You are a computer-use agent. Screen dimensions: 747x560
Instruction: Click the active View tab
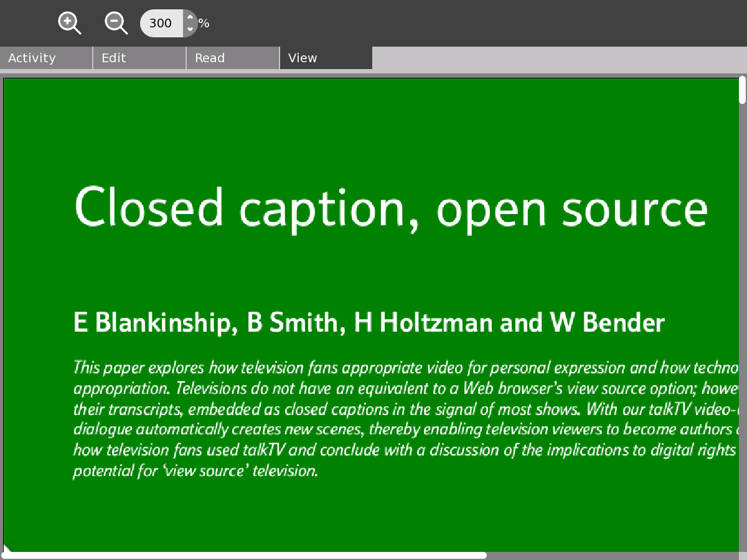[x=326, y=58]
